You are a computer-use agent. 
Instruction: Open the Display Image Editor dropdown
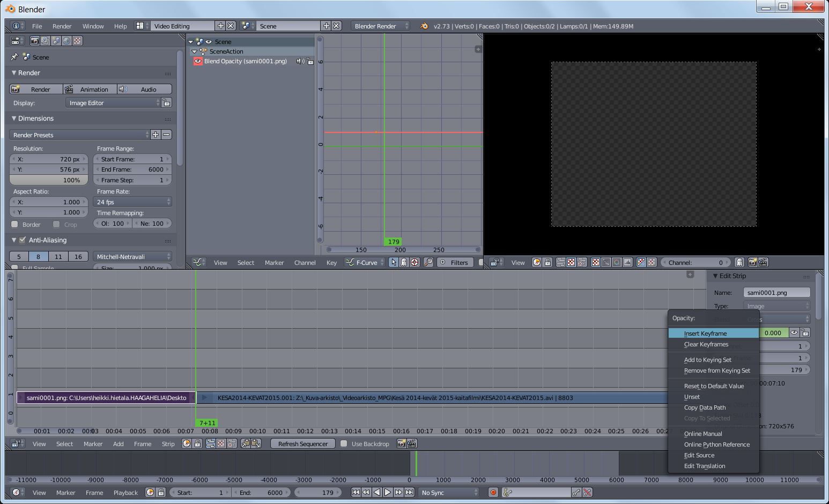click(113, 102)
